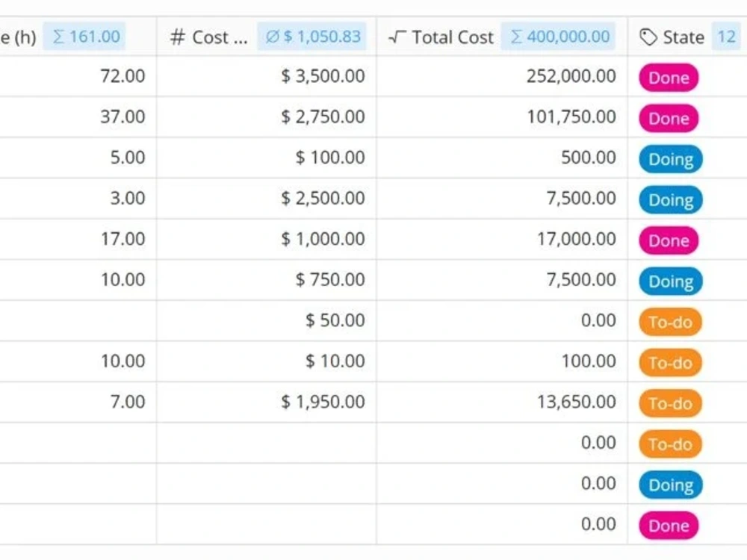Select the 17.00 hours cell
The width and height of the screenshot is (747, 560).
click(x=78, y=239)
